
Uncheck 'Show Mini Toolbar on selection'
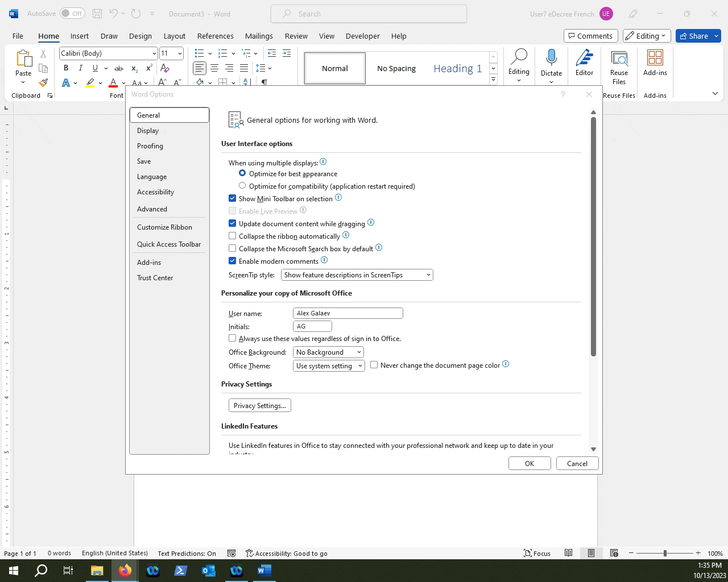(x=233, y=198)
